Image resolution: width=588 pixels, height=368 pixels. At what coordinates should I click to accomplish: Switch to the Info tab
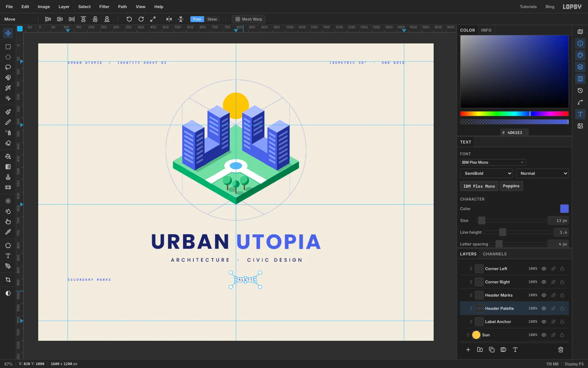[x=486, y=30]
